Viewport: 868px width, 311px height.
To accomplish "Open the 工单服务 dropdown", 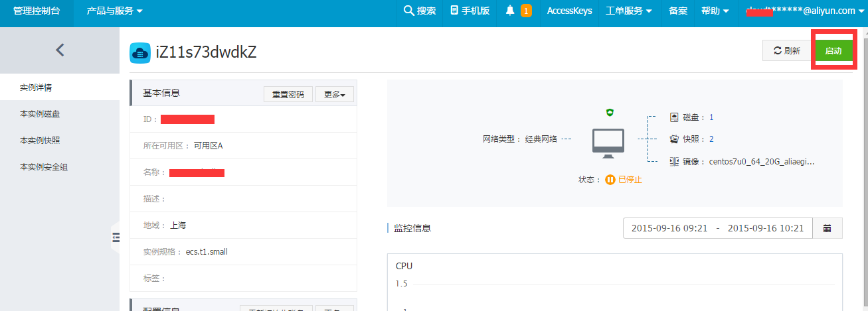I will point(628,11).
